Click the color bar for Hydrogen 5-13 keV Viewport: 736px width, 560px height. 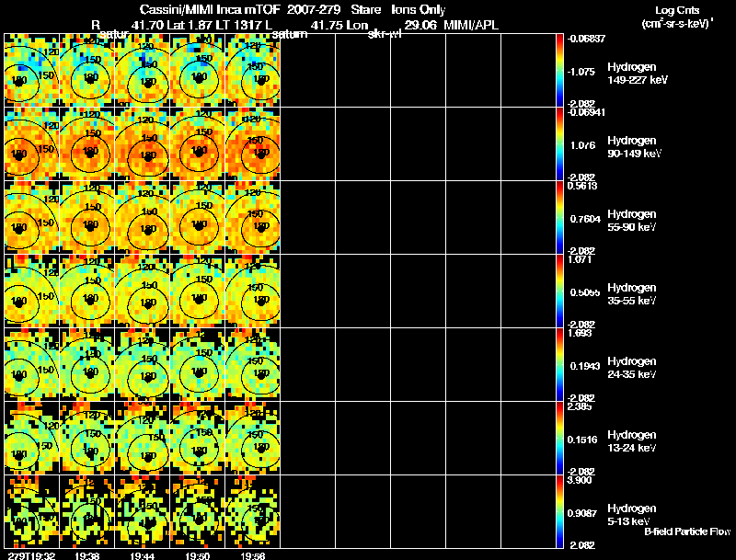click(559, 511)
